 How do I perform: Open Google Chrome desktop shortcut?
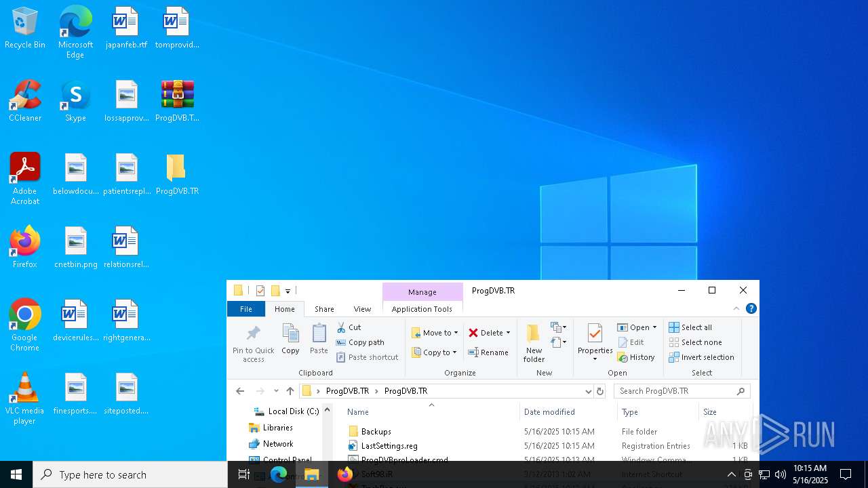click(25, 325)
